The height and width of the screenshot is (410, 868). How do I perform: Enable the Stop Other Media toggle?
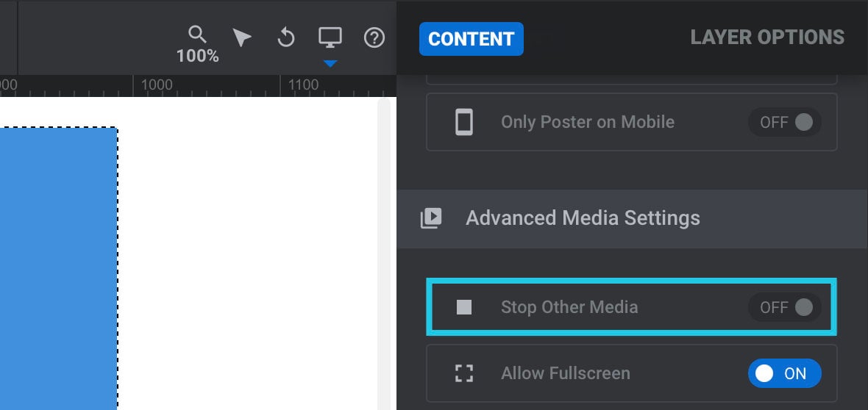click(x=785, y=307)
